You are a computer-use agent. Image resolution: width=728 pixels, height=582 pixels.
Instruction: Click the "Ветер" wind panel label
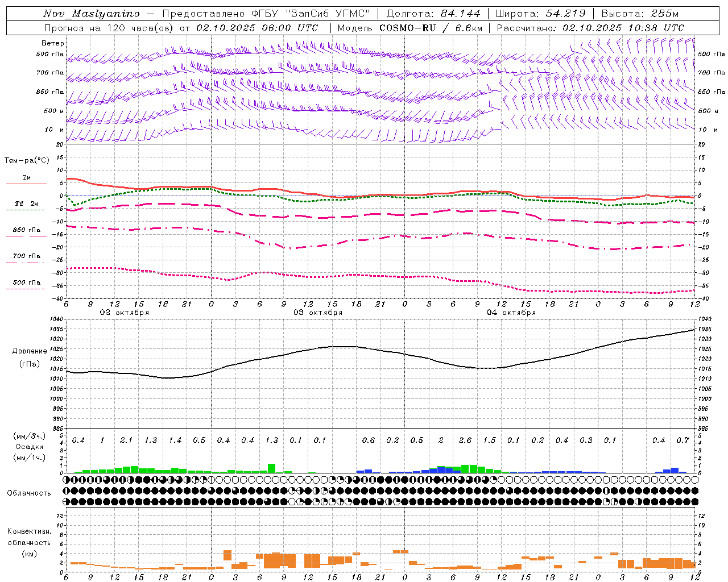click(x=53, y=43)
